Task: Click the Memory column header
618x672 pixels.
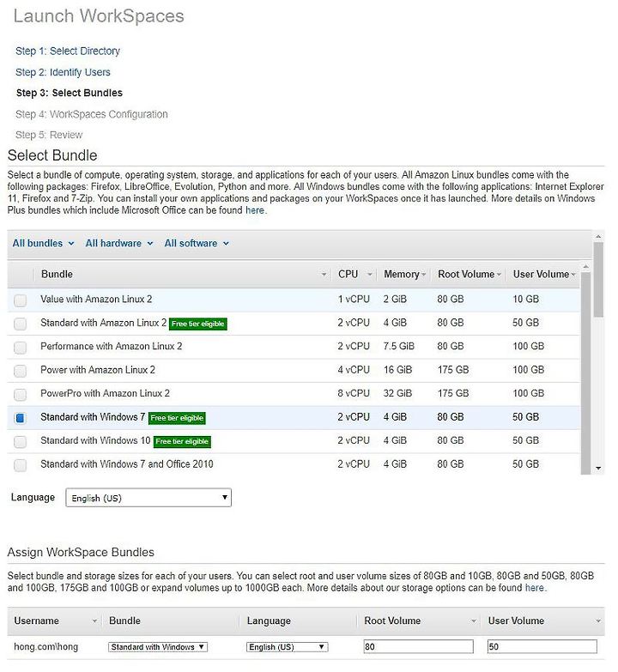Action: coord(402,275)
